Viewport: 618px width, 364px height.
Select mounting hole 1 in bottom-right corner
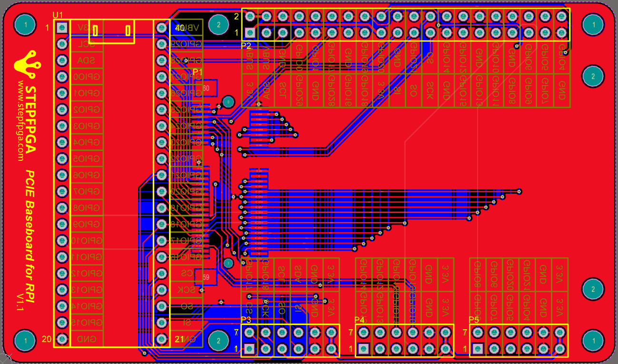pyautogui.click(x=593, y=340)
